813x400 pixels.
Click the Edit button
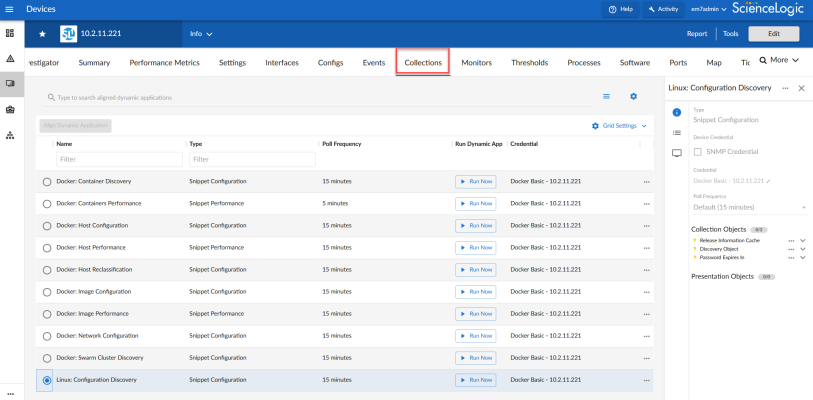click(773, 33)
